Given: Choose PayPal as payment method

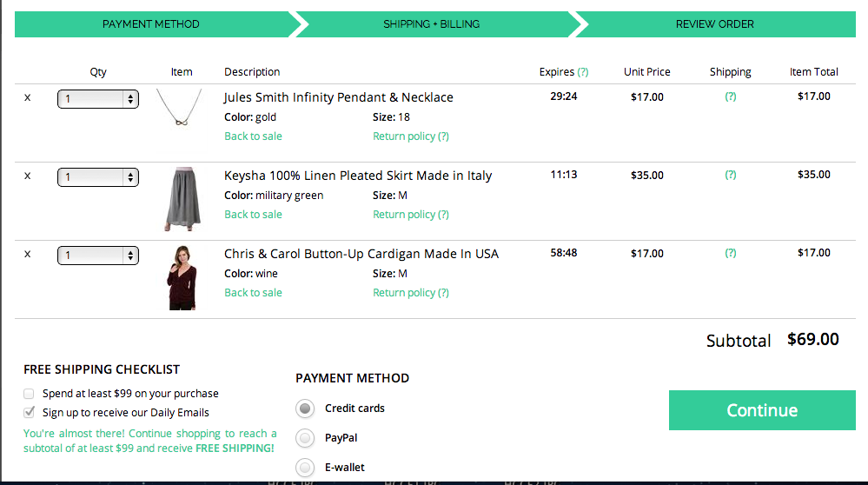Looking at the screenshot, I should coord(305,438).
